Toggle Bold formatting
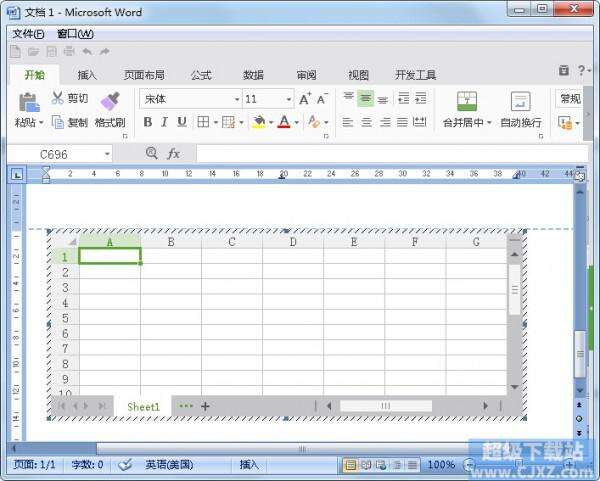Viewport: 600px width, 481px height. pos(148,122)
